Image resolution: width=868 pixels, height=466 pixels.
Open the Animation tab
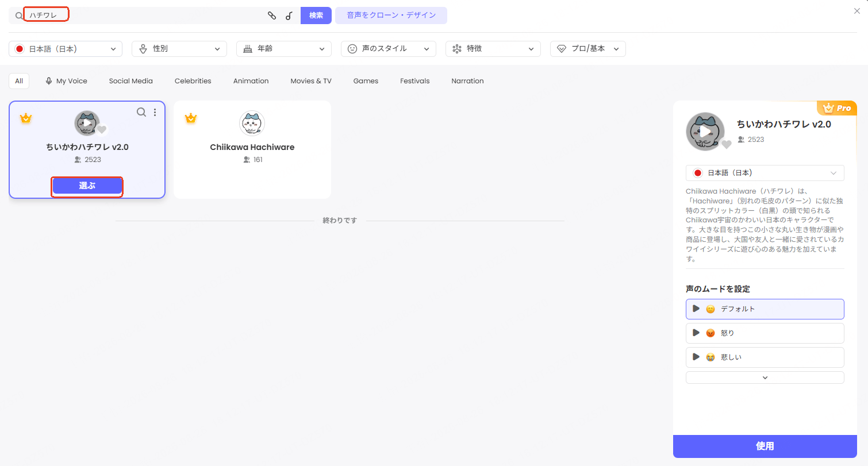tap(251, 81)
